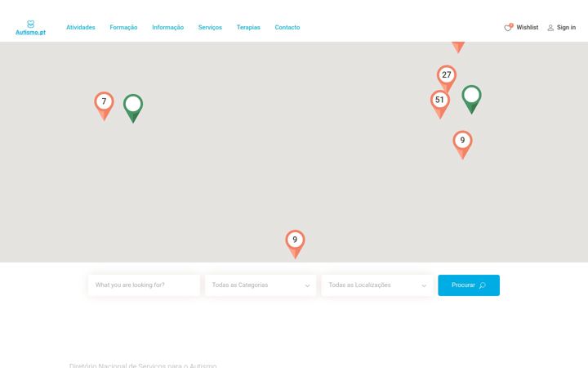Screen dimensions: 588x368
Task: Expand Todas as Localizações dropdown
Action: click(376, 285)
